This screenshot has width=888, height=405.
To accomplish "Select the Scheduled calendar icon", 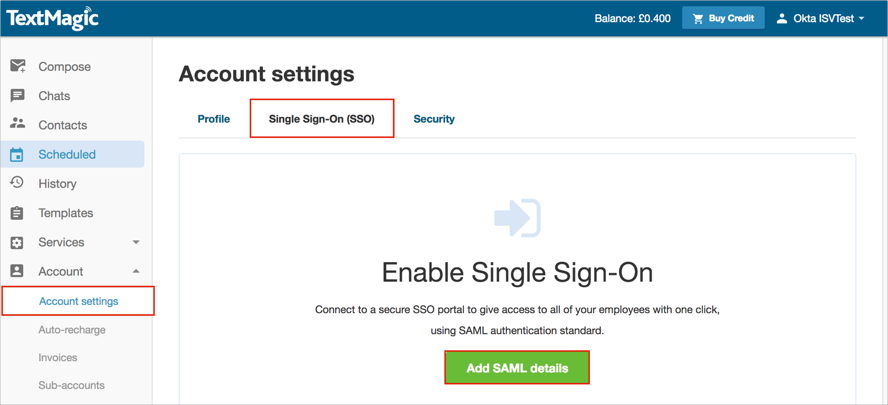I will click(x=18, y=155).
